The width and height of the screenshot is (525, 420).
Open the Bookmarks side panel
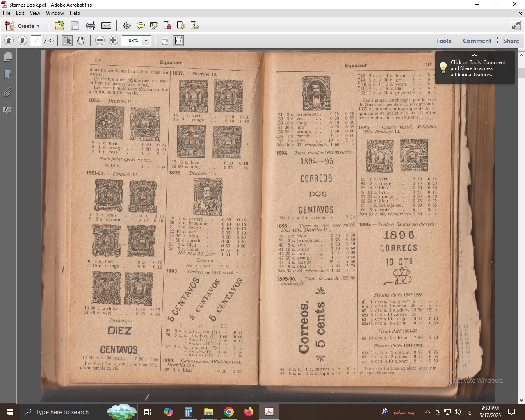pos(8,74)
